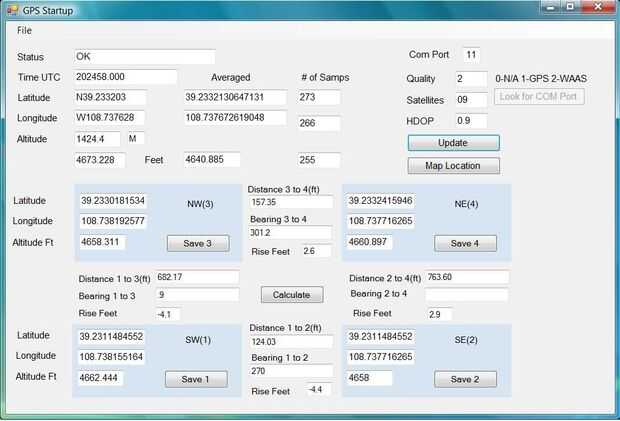Click NE(4) altitude field 4660.897
This screenshot has height=421, width=620.
(x=369, y=242)
